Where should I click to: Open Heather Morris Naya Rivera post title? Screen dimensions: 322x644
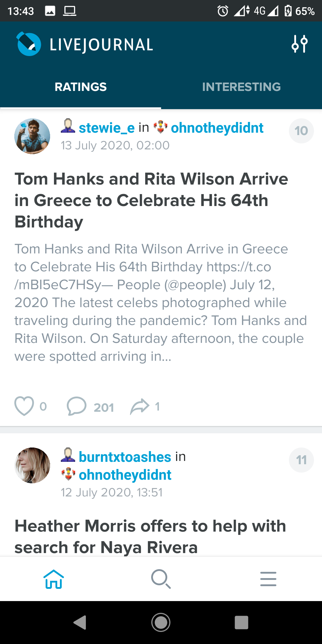pyautogui.click(x=150, y=536)
